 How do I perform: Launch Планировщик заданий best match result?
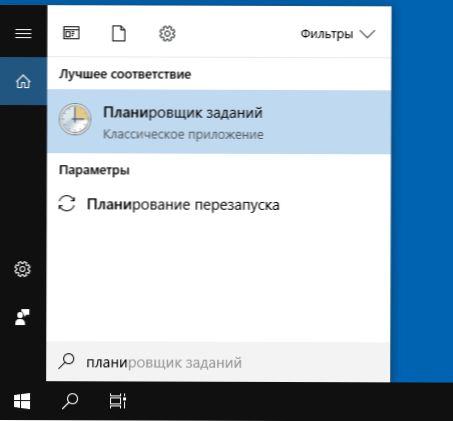(219, 122)
